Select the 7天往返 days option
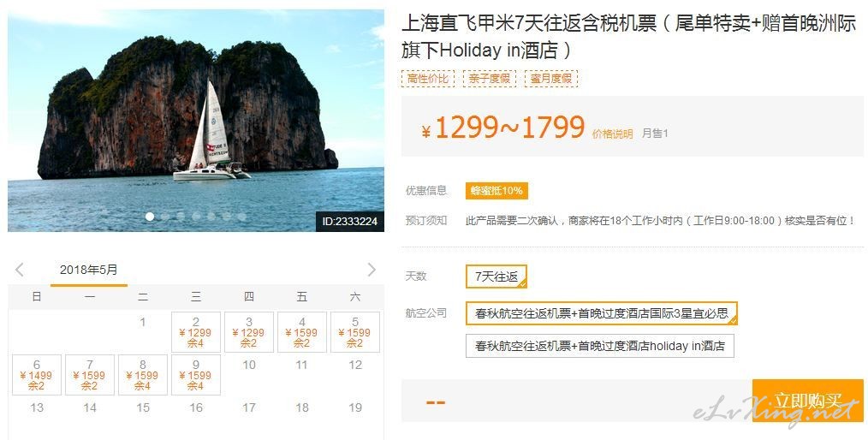 496,276
